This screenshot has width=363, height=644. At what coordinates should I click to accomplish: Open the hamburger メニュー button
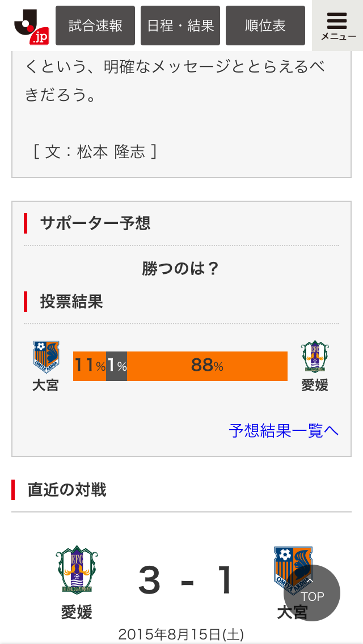338,26
